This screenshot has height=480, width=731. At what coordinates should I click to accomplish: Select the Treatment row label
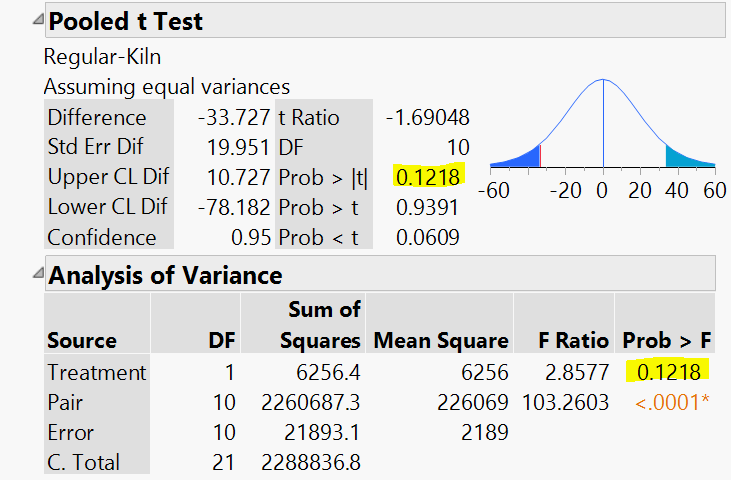tap(96, 373)
